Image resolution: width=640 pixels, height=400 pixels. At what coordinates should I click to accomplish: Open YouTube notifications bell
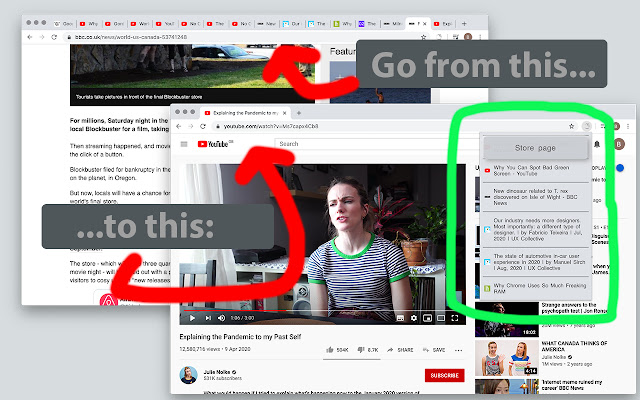[597, 144]
